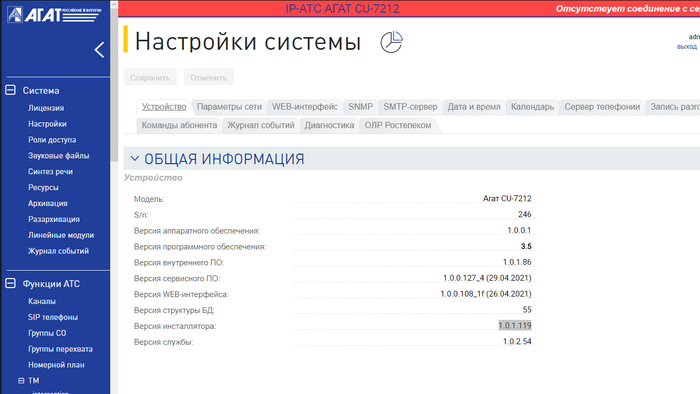Click the software version value 3.5

click(526, 246)
